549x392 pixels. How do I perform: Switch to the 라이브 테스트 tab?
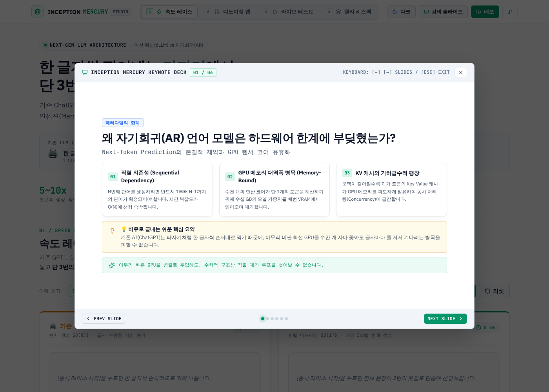(288, 12)
